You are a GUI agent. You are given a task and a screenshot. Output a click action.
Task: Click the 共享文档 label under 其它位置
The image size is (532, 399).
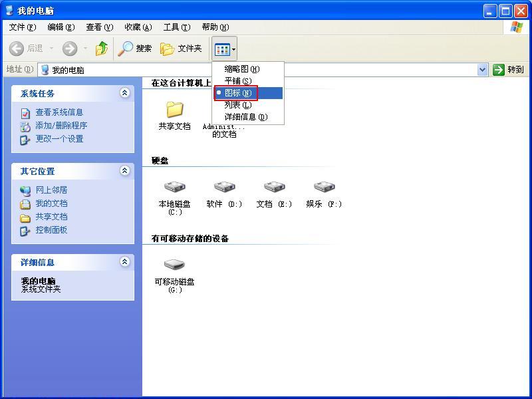click(52, 217)
